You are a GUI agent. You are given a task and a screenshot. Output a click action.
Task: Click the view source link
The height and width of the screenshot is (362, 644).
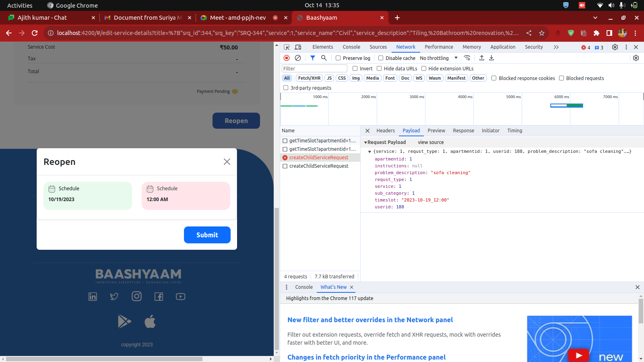coord(431,142)
